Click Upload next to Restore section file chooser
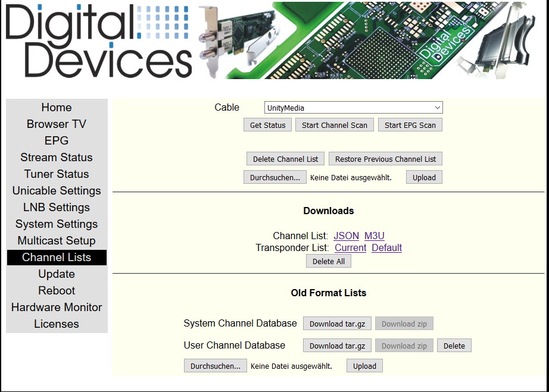The height and width of the screenshot is (392, 549). click(x=424, y=178)
